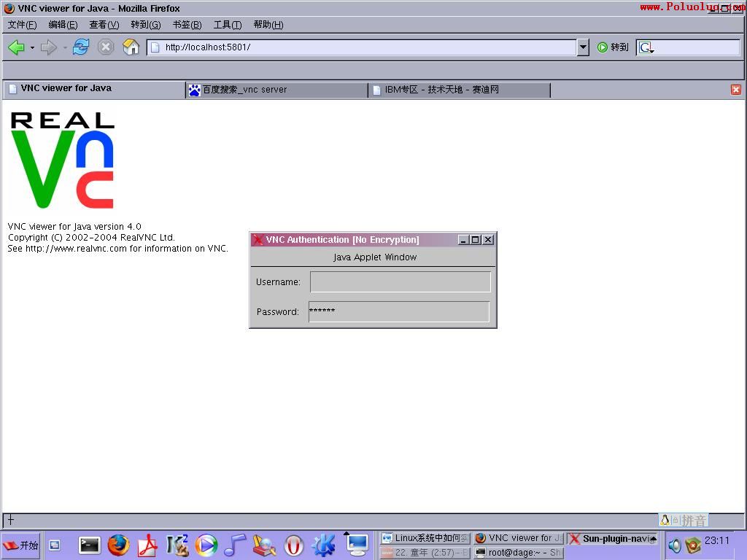Image resolution: width=747 pixels, height=560 pixels.
Task: Launch the terminal from the taskbar
Action: pos(89,545)
